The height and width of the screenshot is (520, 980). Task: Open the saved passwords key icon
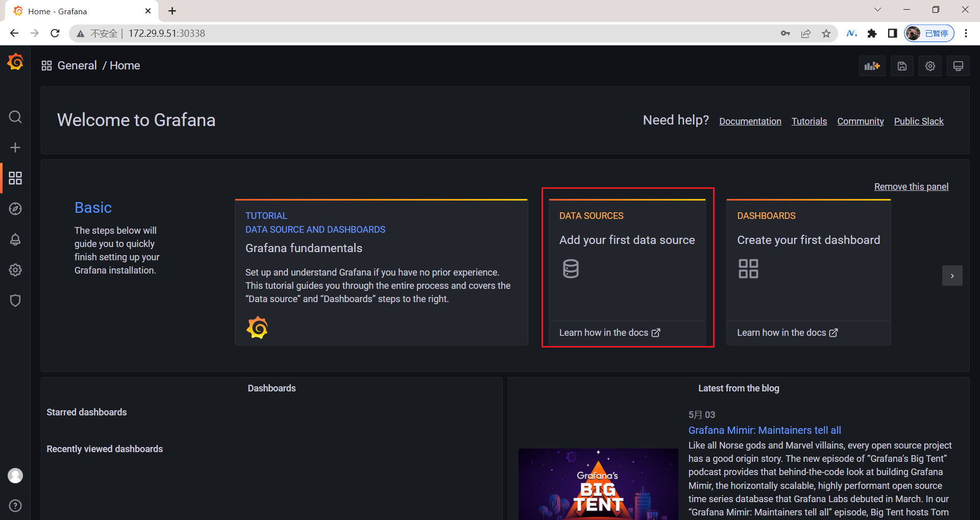pos(785,34)
